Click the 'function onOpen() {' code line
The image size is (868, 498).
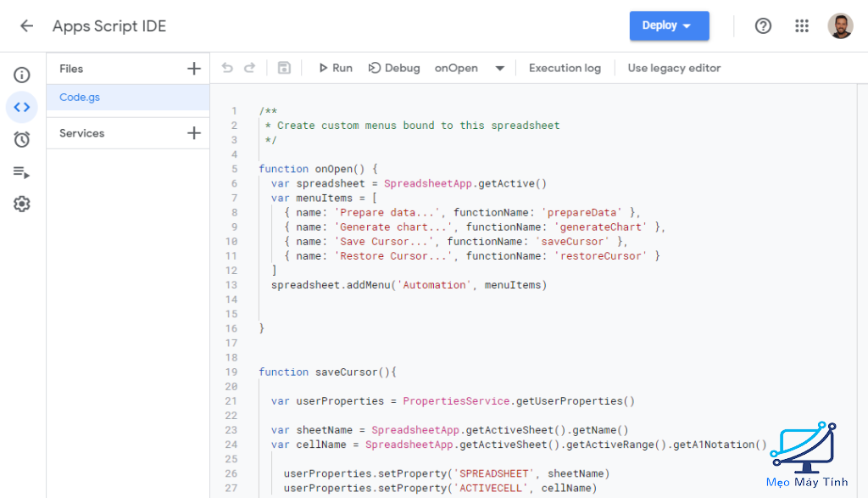[319, 169]
